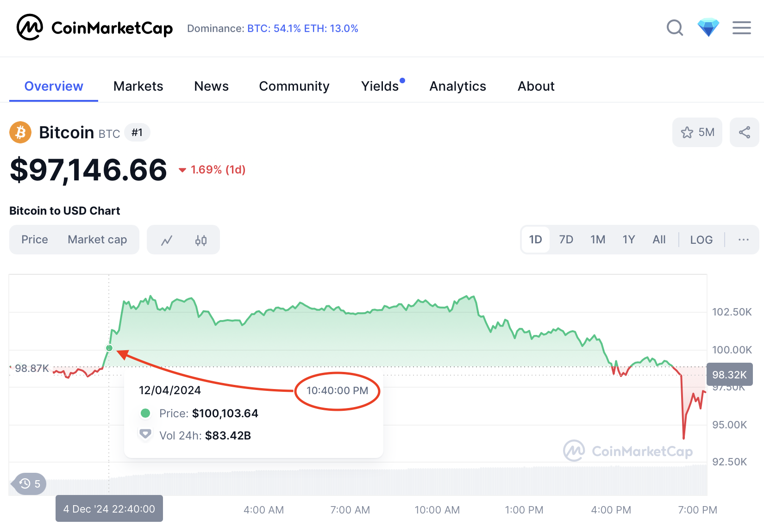Open more chart options ellipsis
The width and height of the screenshot is (764, 532).
coord(744,240)
